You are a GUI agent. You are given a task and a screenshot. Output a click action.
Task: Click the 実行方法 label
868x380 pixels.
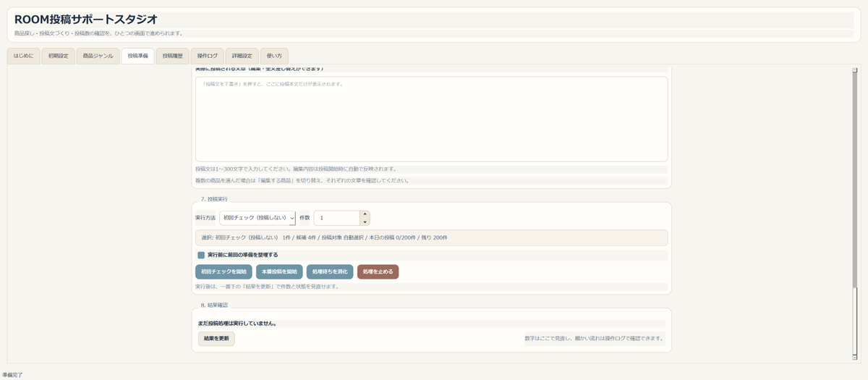(205, 218)
